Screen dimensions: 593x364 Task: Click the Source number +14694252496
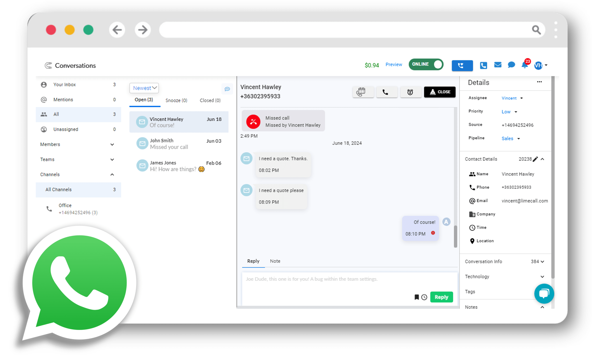(x=517, y=125)
